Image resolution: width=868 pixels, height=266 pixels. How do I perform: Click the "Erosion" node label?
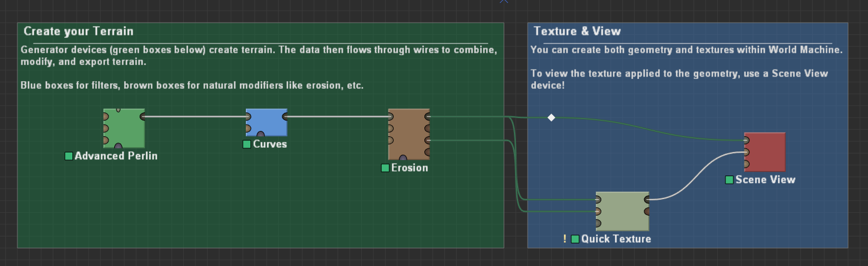[410, 168]
